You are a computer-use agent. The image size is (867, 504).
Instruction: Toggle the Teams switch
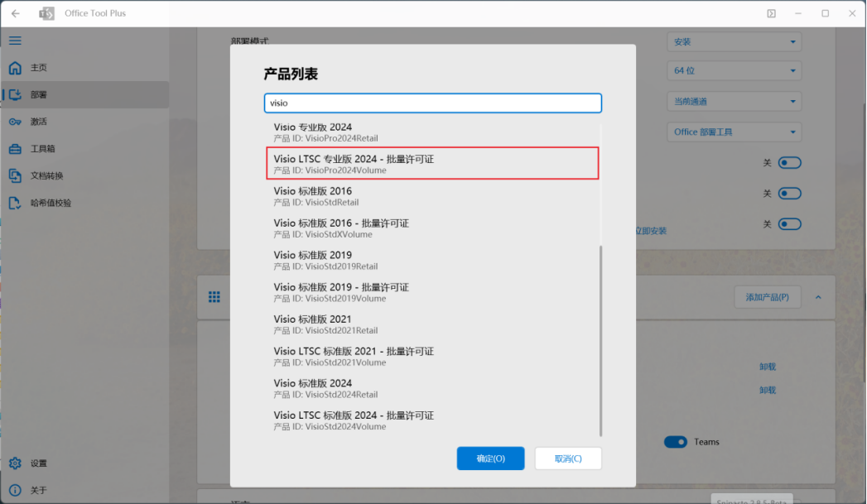click(675, 442)
